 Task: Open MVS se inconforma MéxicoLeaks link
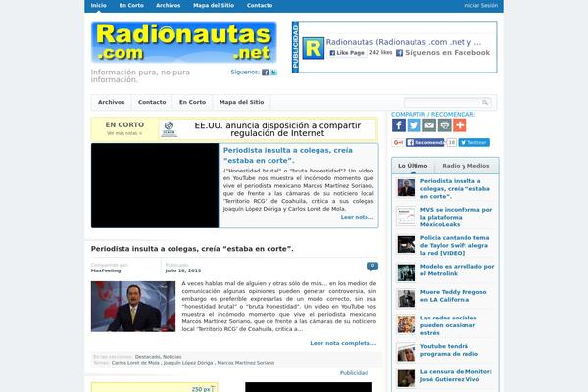(x=456, y=218)
